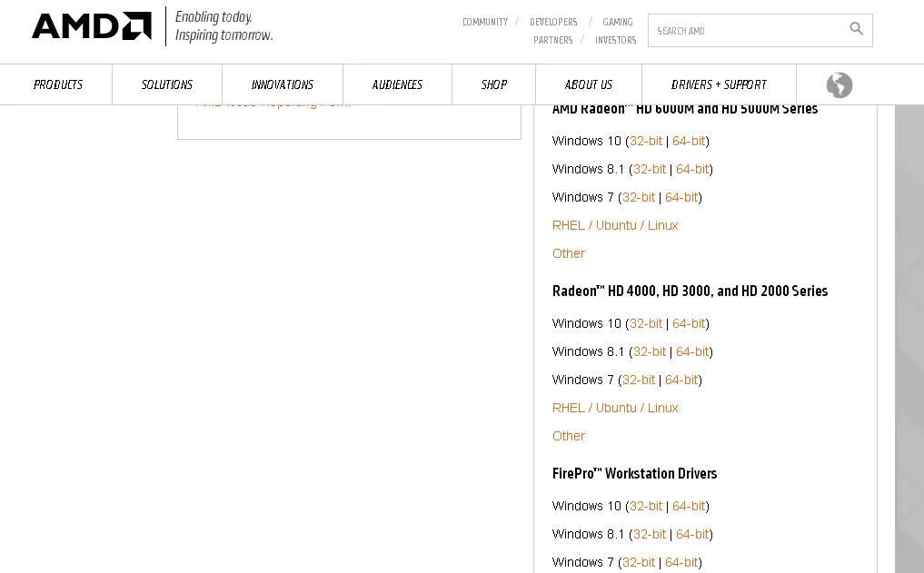The image size is (924, 573).
Task: Open Other link under HD 4000 series
Action: (569, 437)
